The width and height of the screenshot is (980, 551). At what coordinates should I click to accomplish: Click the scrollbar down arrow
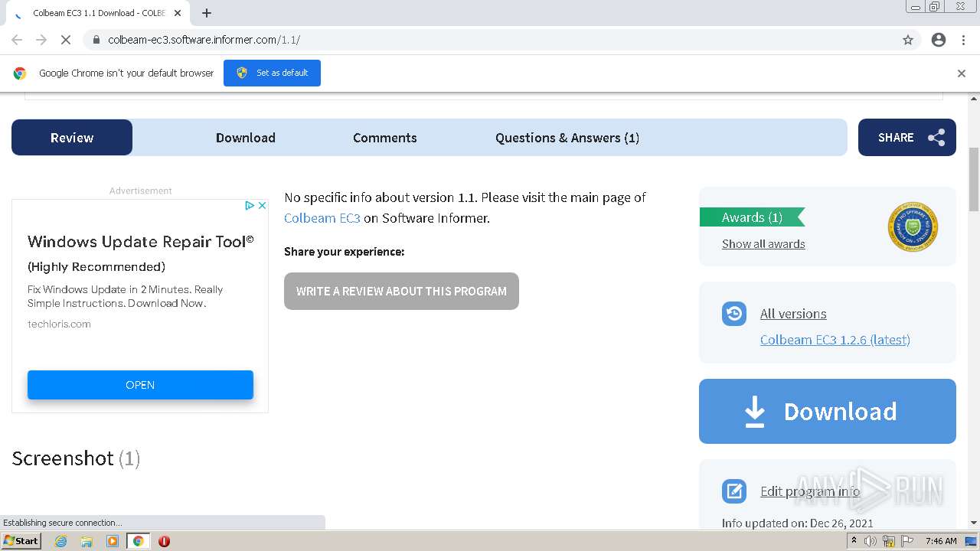[x=974, y=523]
